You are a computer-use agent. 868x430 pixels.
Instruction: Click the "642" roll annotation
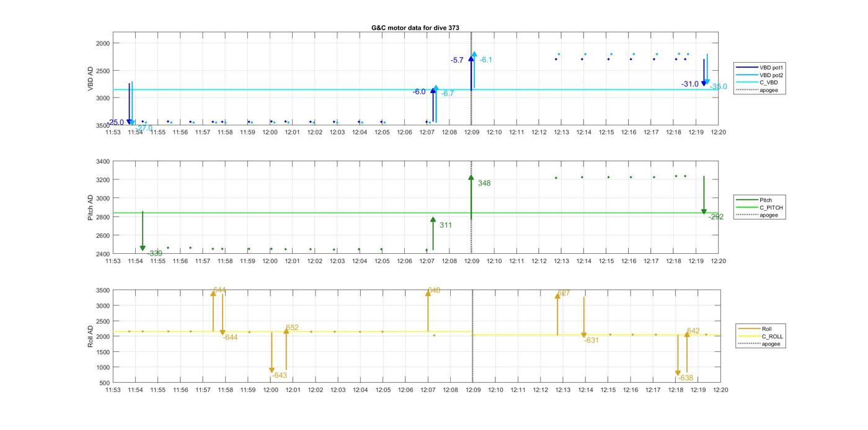click(x=693, y=331)
